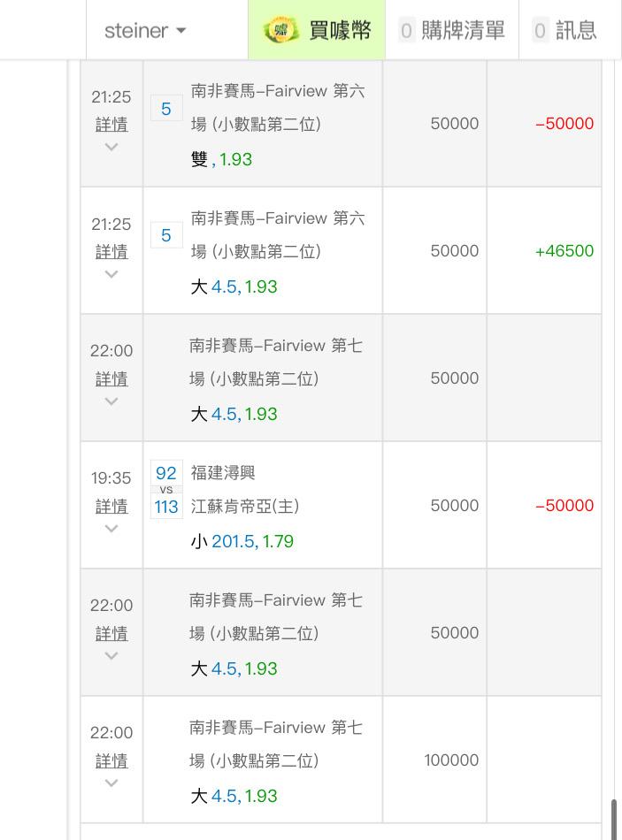Click the 買噱幣 buy coins button
This screenshot has width=622, height=840.
coord(317,30)
